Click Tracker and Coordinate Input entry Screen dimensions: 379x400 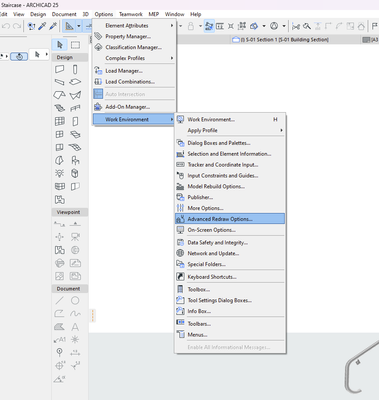tap(230, 165)
